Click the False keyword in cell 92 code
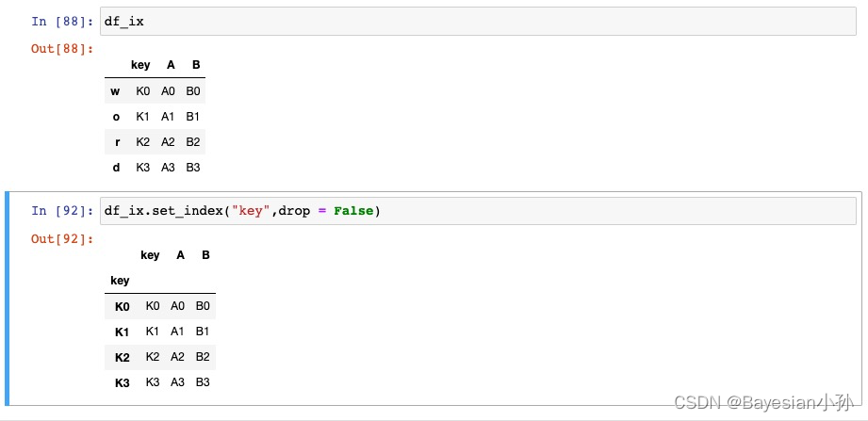The image size is (868, 421). click(353, 211)
